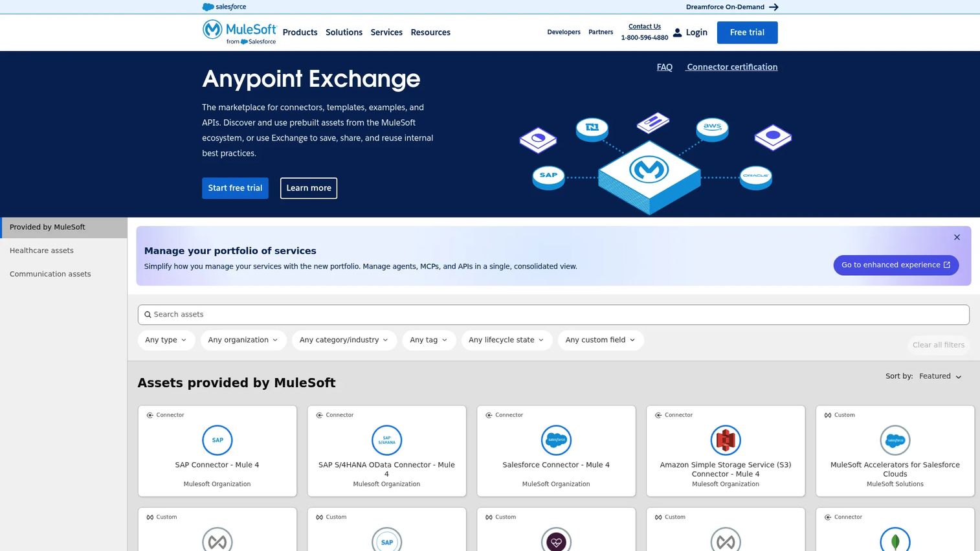Click the Amazon S3 Connector red icon
980x551 pixels.
726,440
